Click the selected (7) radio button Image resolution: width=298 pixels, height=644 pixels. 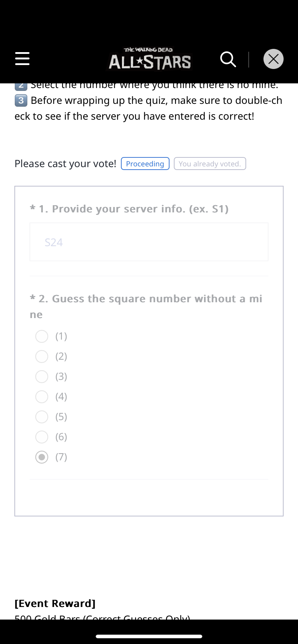coord(42,457)
